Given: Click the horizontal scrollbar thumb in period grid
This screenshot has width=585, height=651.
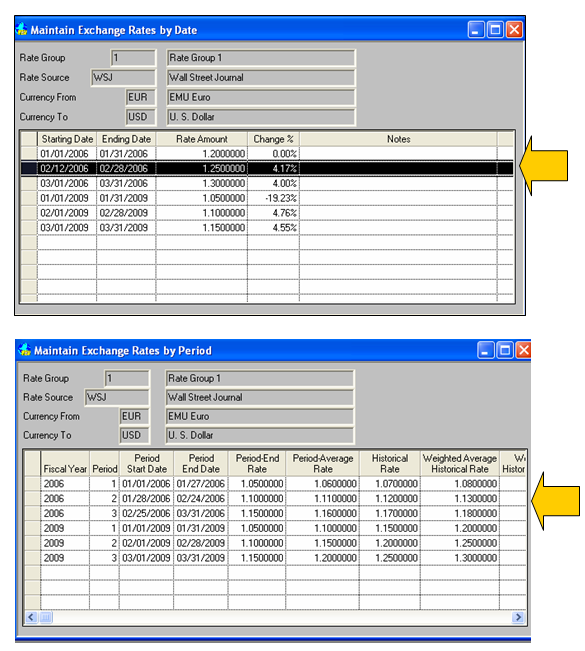Looking at the screenshot, I should 46,617.
